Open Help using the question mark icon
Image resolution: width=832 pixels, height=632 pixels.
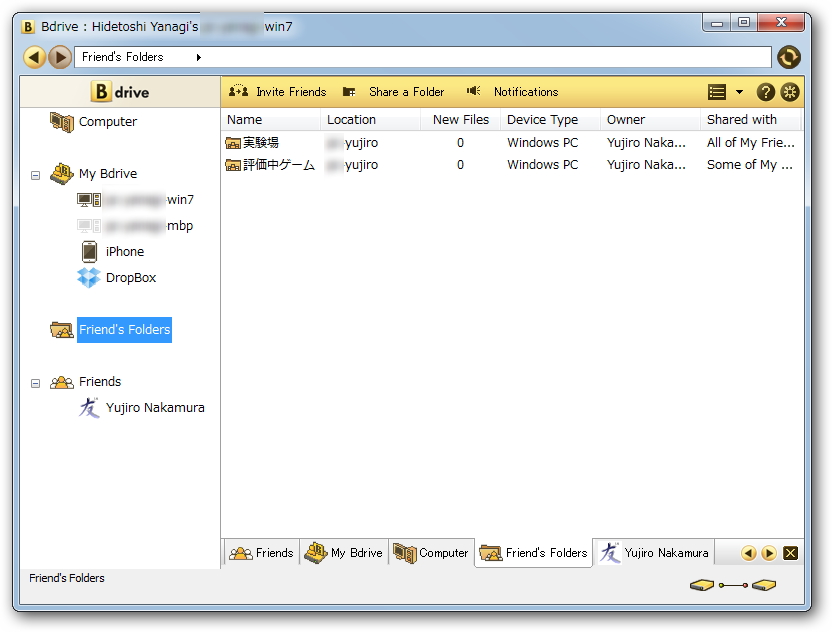[766, 92]
